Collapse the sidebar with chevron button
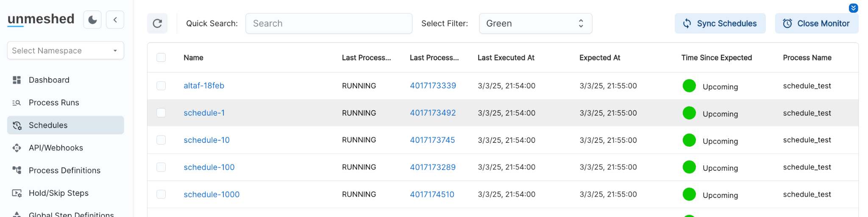Viewport: 868px width, 217px height. (x=115, y=20)
